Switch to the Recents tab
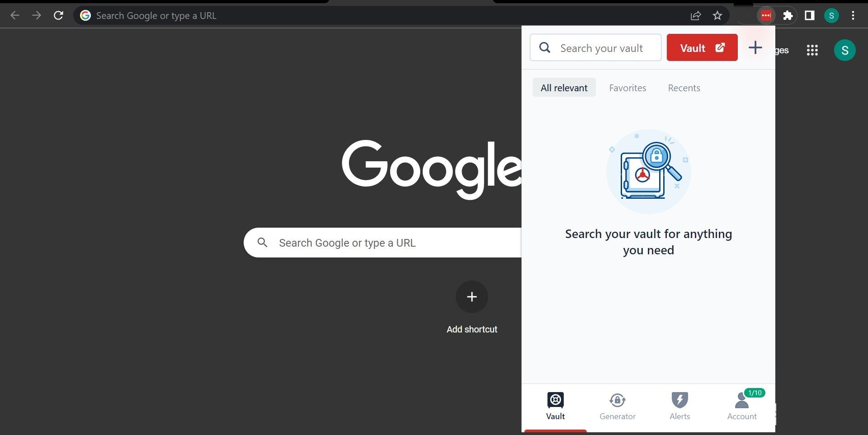Viewport: 868px width, 435px height. pos(684,88)
